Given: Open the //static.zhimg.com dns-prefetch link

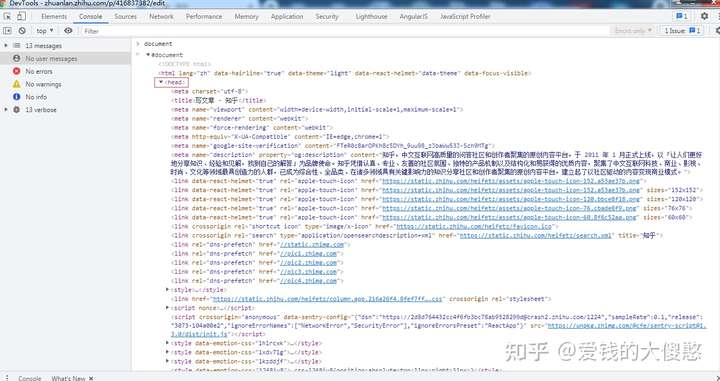Looking at the screenshot, I should [312, 245].
